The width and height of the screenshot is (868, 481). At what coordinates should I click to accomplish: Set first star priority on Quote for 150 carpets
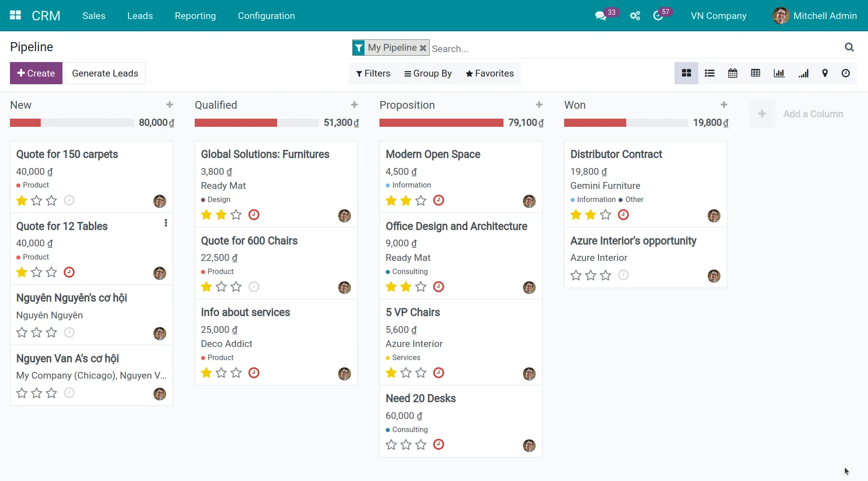[x=21, y=200]
